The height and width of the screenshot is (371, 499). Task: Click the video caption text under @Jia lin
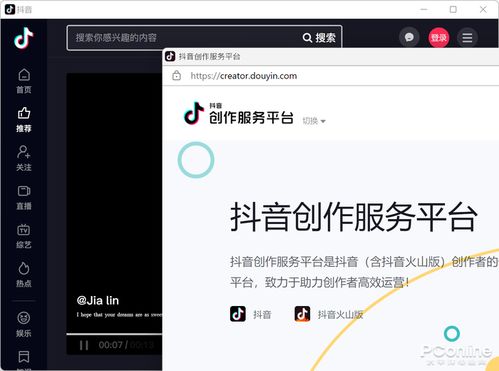point(119,315)
